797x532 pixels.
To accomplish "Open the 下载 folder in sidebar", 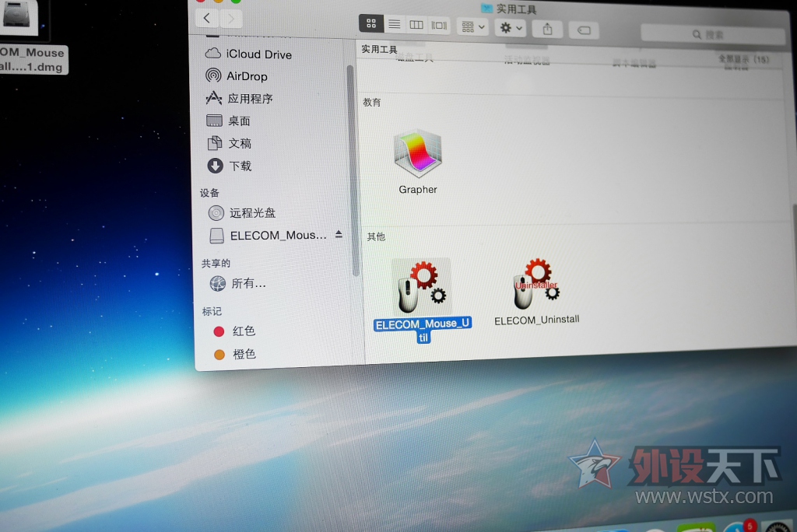I will 240,166.
